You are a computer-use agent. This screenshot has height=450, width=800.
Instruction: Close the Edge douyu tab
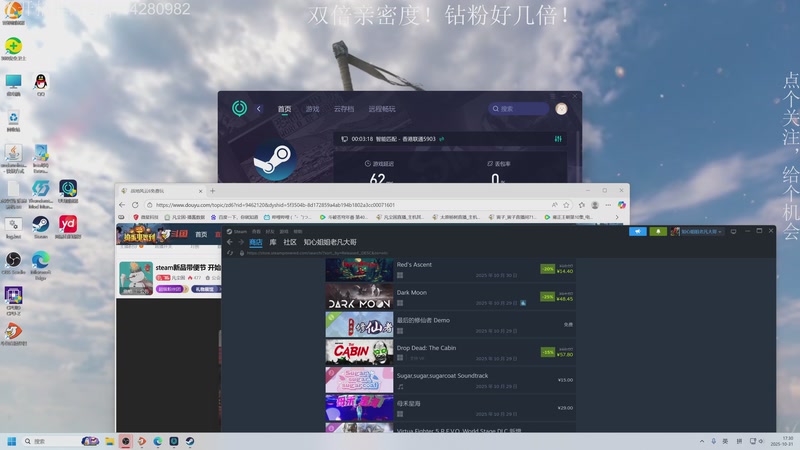200,191
